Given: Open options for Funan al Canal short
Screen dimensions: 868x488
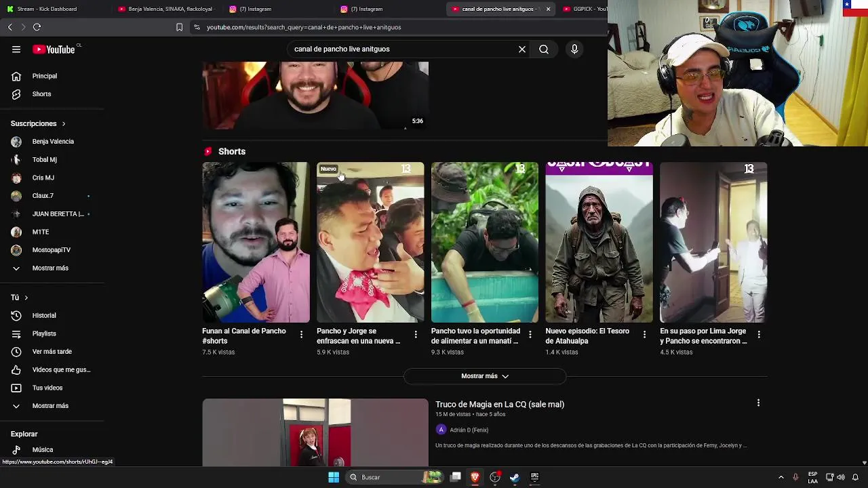Looking at the screenshot, I should [301, 335].
